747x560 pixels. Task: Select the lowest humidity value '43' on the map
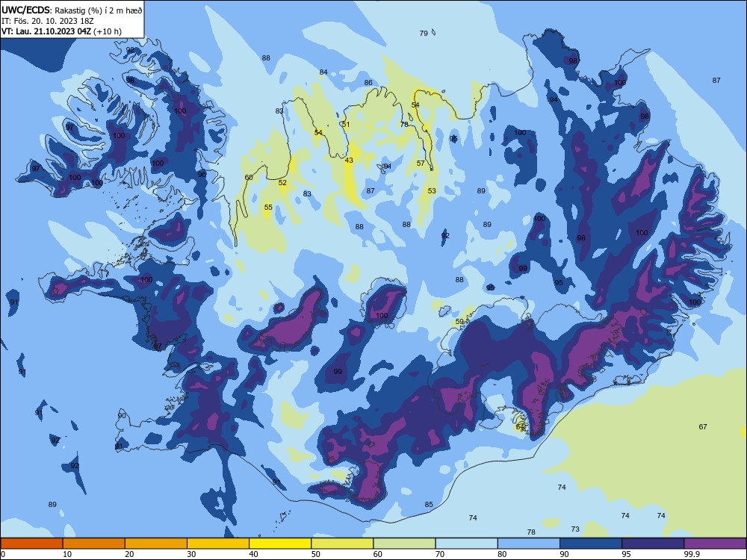(x=349, y=160)
